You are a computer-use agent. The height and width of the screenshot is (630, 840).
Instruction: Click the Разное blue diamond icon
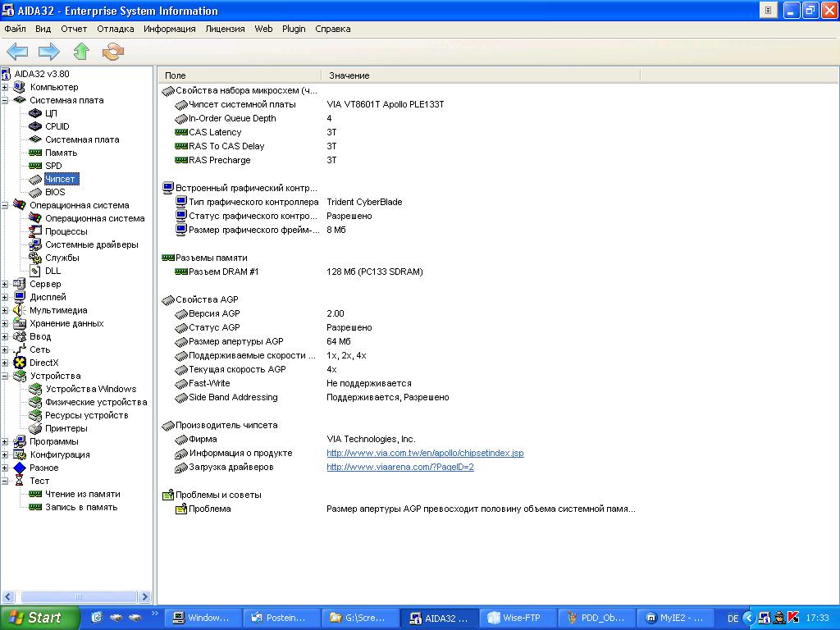click(20, 468)
